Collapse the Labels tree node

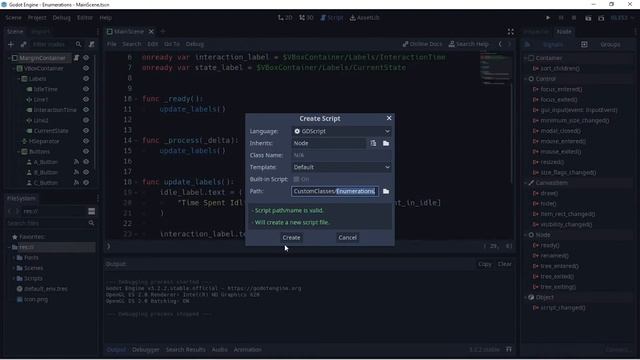click(18, 79)
